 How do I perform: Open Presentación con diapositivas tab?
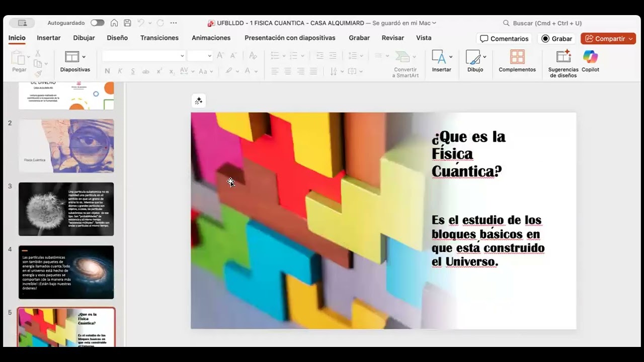290,38
